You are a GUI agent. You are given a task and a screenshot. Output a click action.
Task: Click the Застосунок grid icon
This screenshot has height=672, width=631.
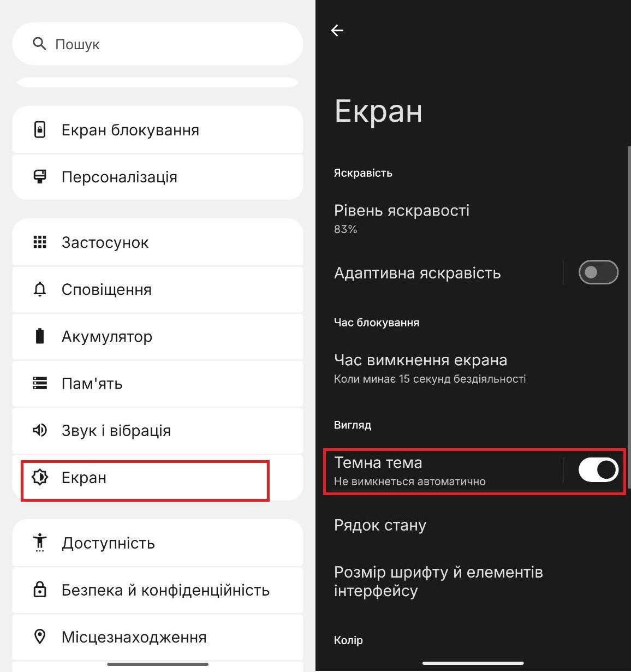point(39,242)
